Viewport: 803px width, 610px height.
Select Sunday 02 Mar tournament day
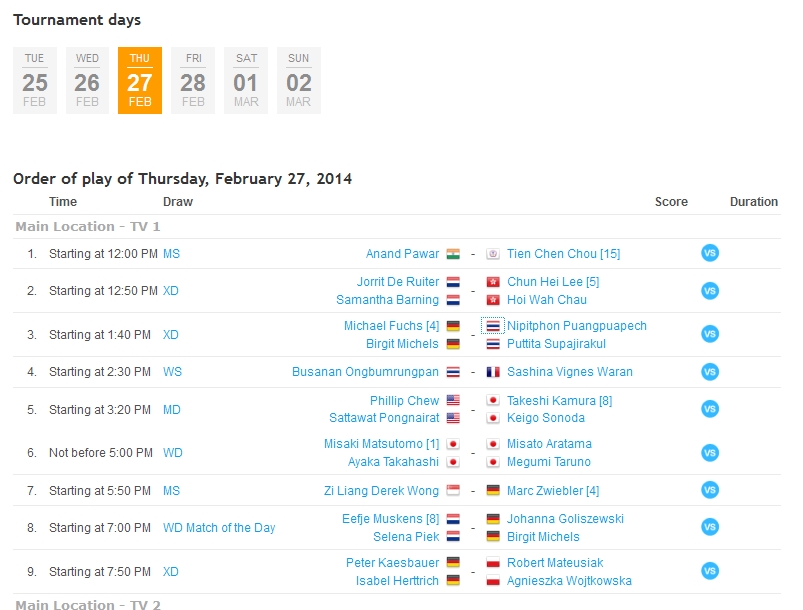(299, 81)
